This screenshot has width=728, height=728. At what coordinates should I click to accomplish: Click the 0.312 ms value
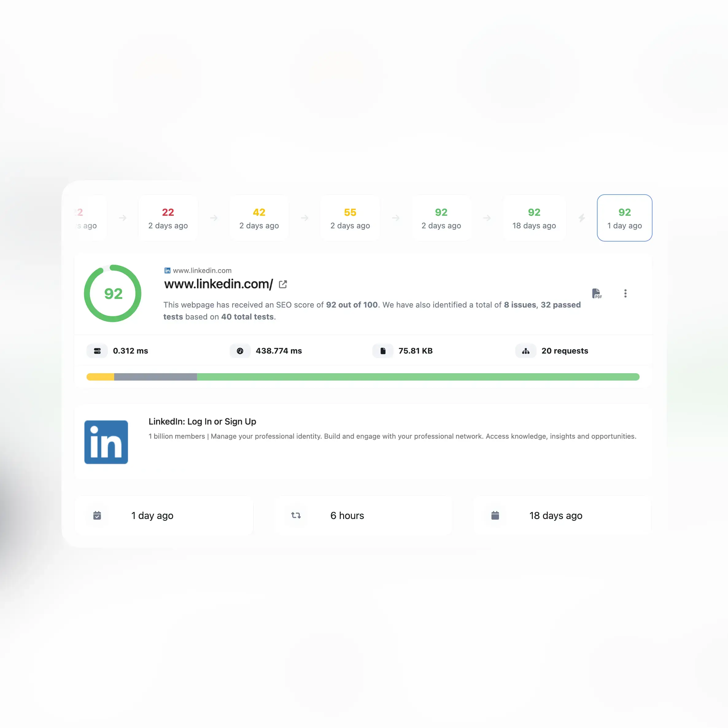[x=130, y=351]
